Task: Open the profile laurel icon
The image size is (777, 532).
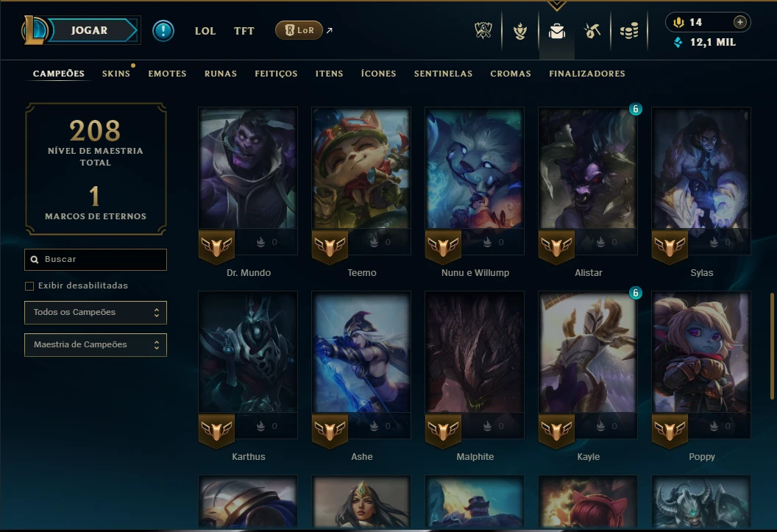Action: point(519,31)
